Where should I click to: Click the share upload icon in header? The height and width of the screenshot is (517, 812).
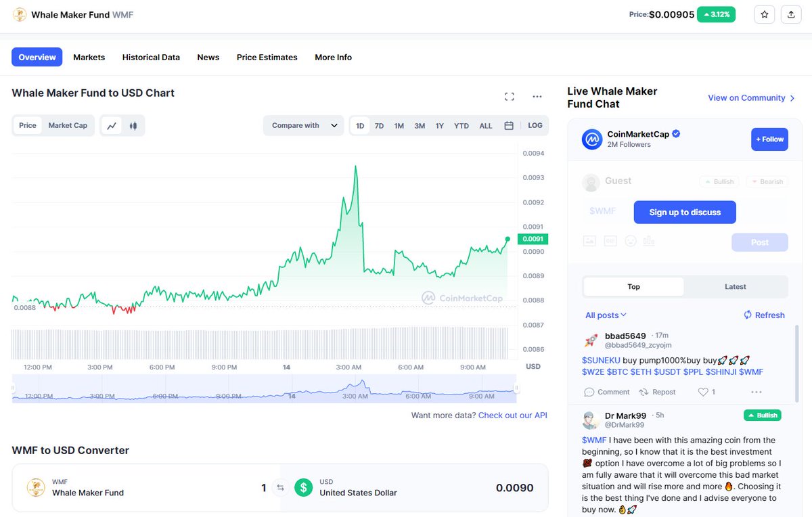(791, 14)
